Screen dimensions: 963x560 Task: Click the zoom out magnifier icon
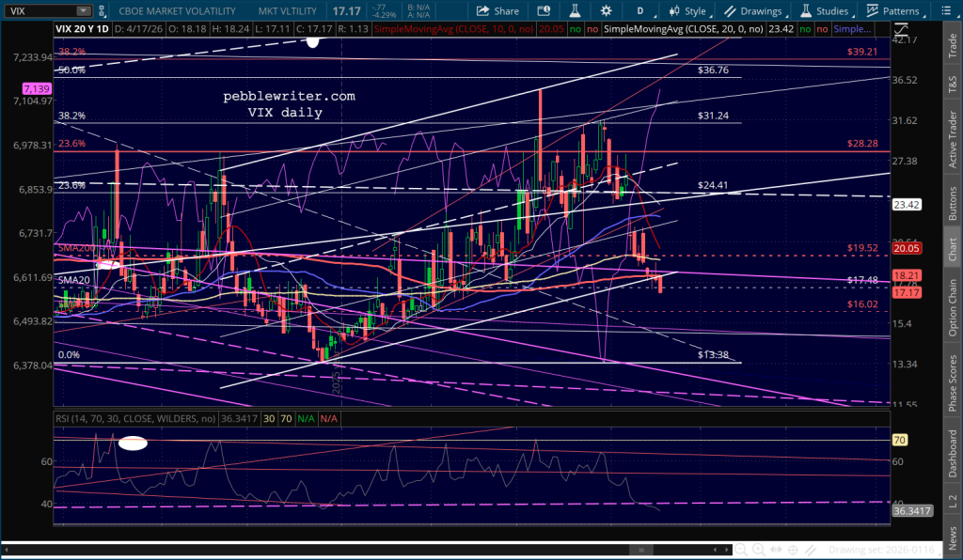click(741, 551)
